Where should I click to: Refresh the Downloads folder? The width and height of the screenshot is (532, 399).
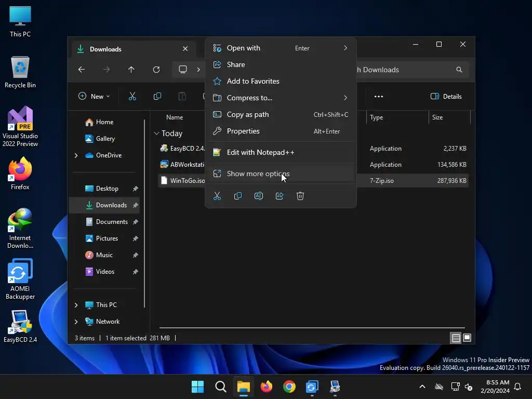156,70
